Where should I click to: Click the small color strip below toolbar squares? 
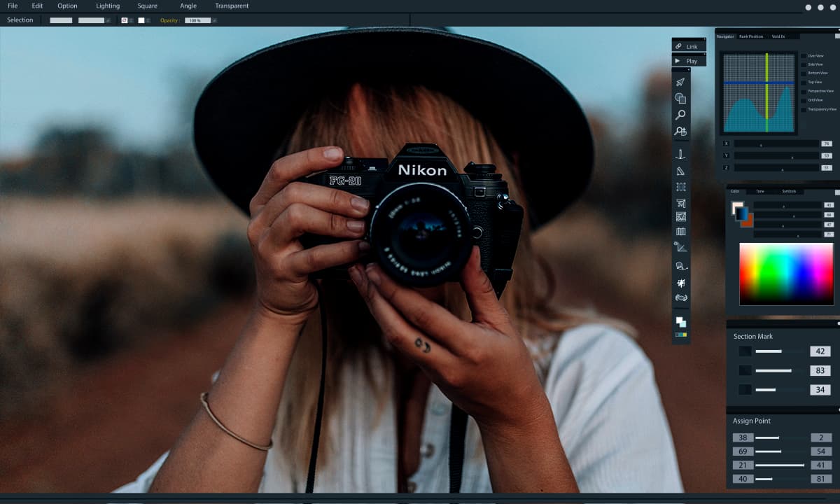[680, 335]
